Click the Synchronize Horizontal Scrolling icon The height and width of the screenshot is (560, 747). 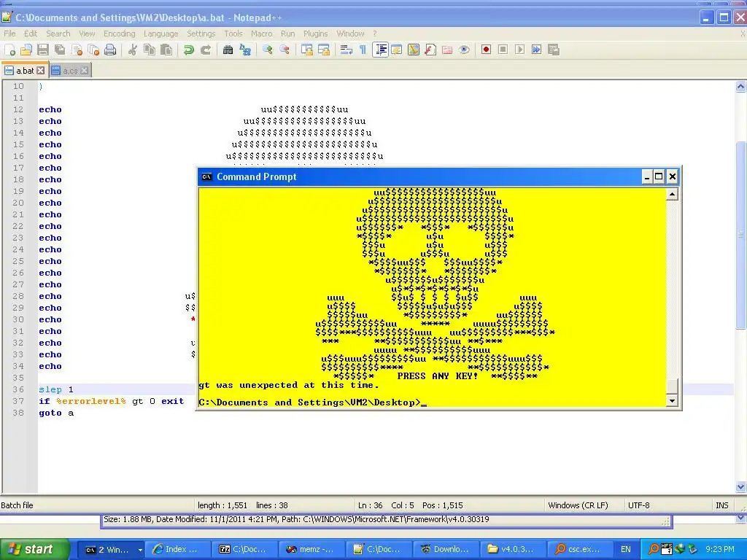324,50
